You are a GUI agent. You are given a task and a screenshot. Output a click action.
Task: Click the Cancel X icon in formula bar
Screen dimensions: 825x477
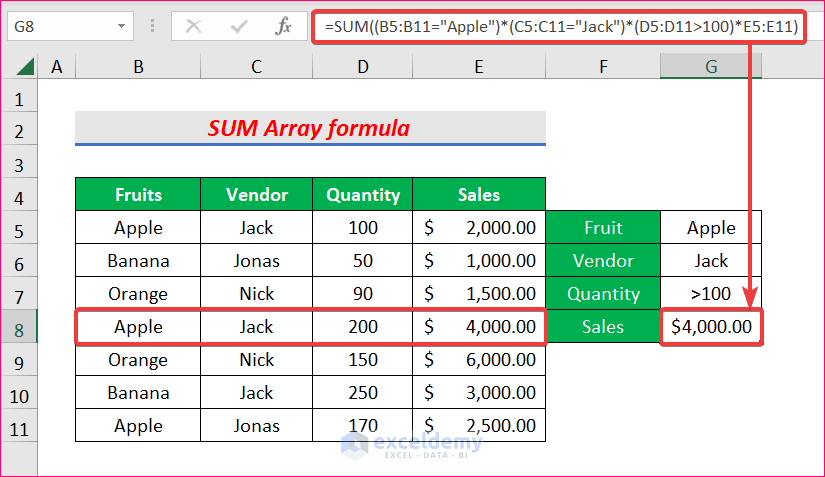194,27
